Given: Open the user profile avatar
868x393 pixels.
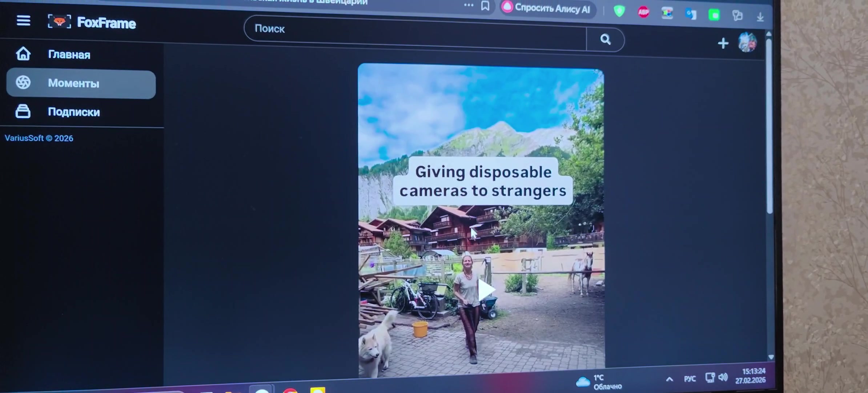Looking at the screenshot, I should [x=747, y=43].
